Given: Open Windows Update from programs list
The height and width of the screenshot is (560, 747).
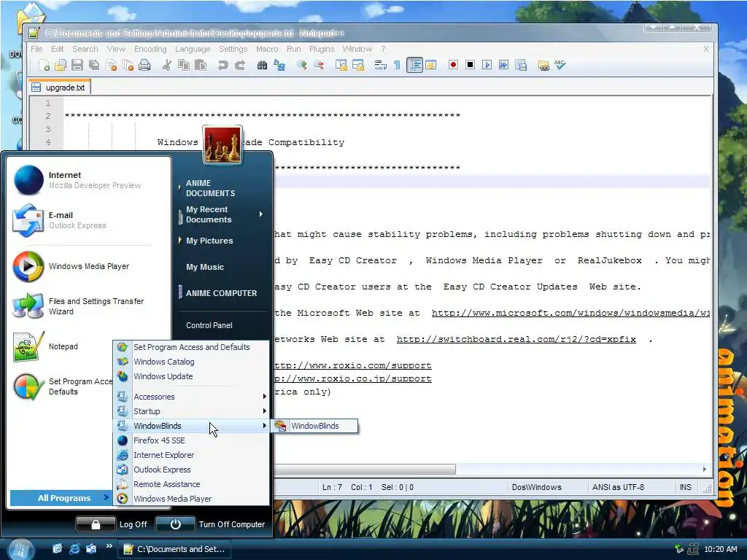Looking at the screenshot, I should (x=192, y=376).
